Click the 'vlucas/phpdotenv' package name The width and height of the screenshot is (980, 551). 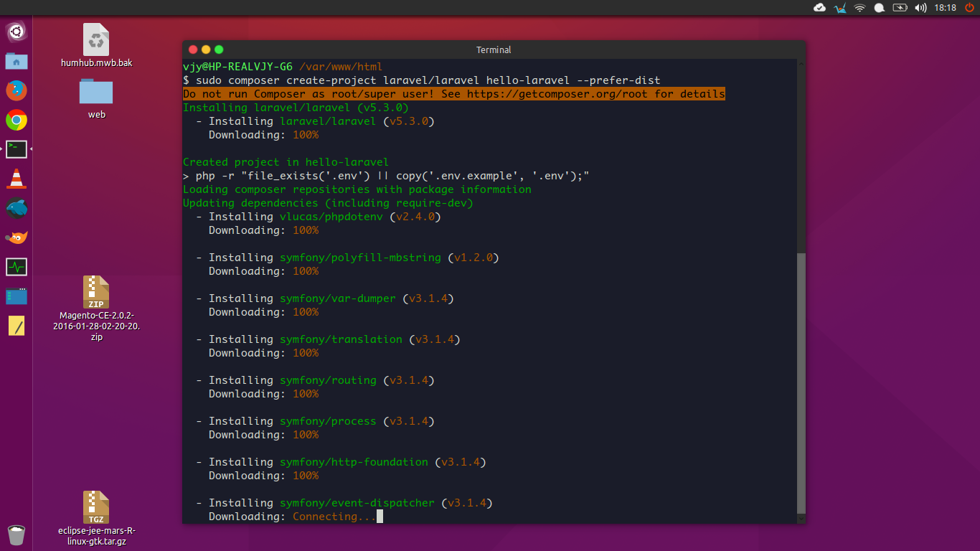tap(331, 217)
